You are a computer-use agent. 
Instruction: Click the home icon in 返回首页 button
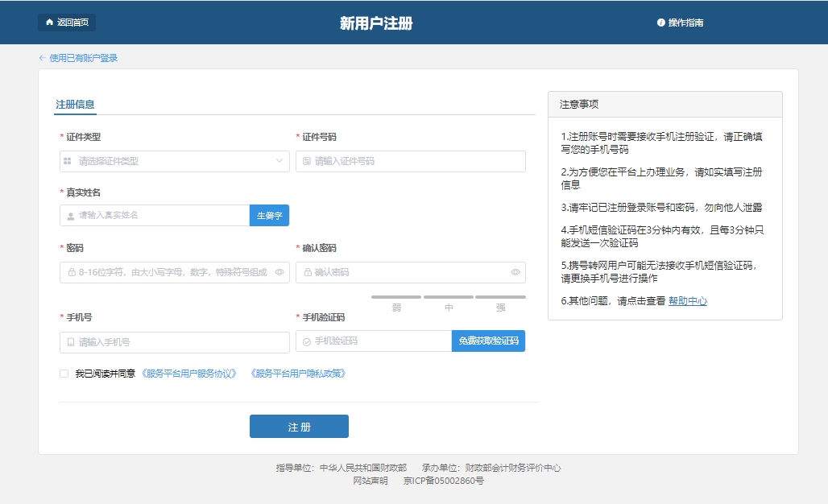point(49,23)
